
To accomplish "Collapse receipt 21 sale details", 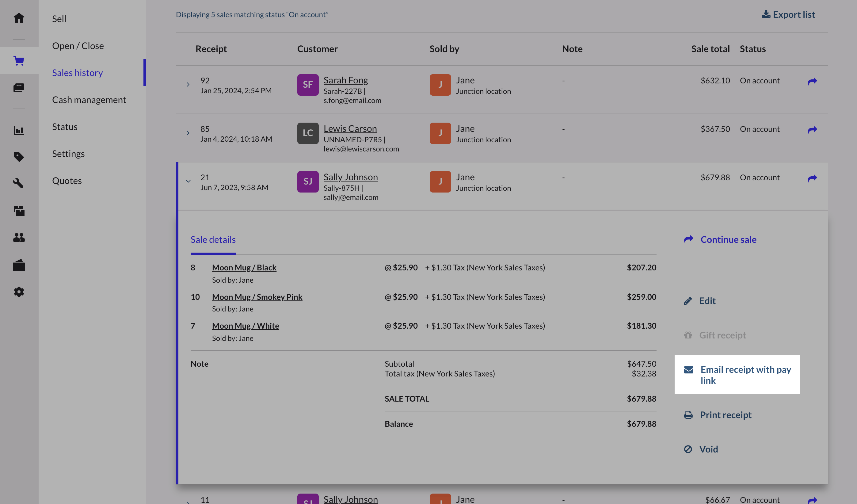I will tap(188, 181).
